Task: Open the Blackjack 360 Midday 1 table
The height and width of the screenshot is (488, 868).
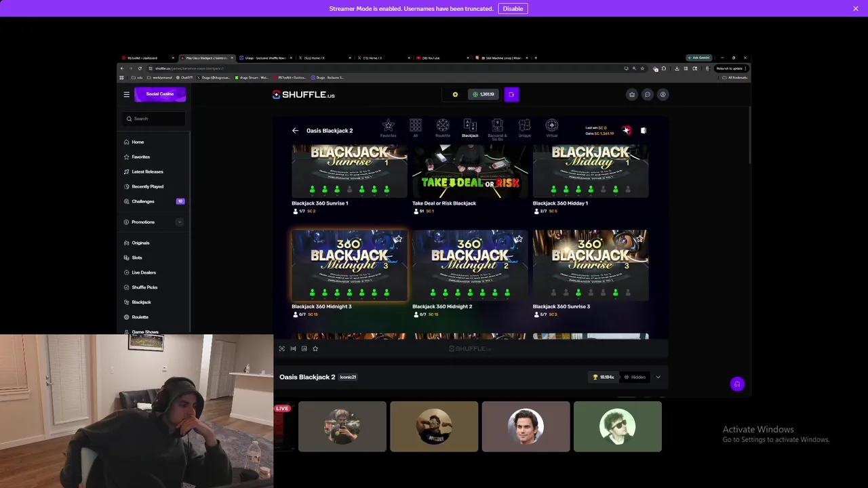Action: [x=591, y=171]
